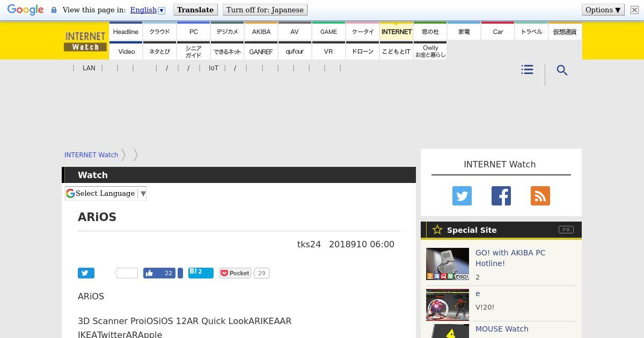Viewport: 644px width, 338px height.
Task: Switch to the GAME tab
Action: [328, 32]
